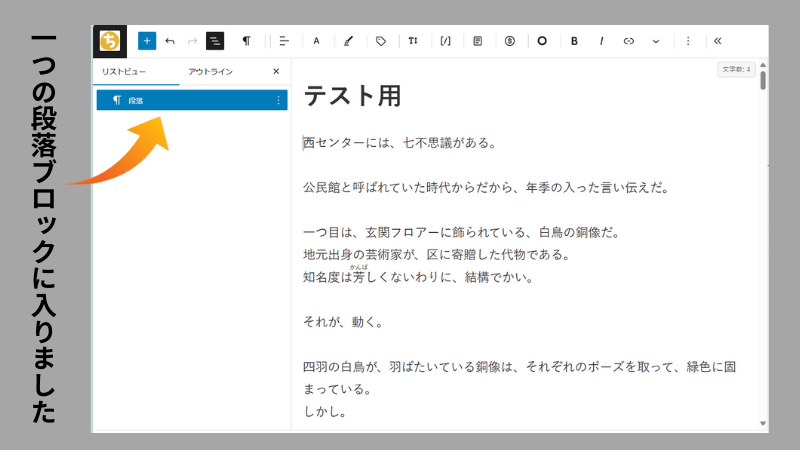Switch to the リストビュー tab

click(123, 71)
